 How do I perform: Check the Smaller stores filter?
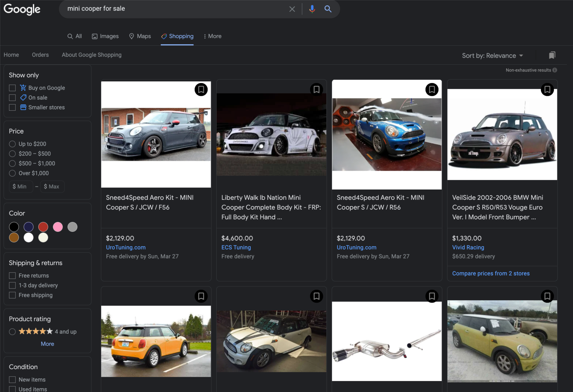point(12,107)
